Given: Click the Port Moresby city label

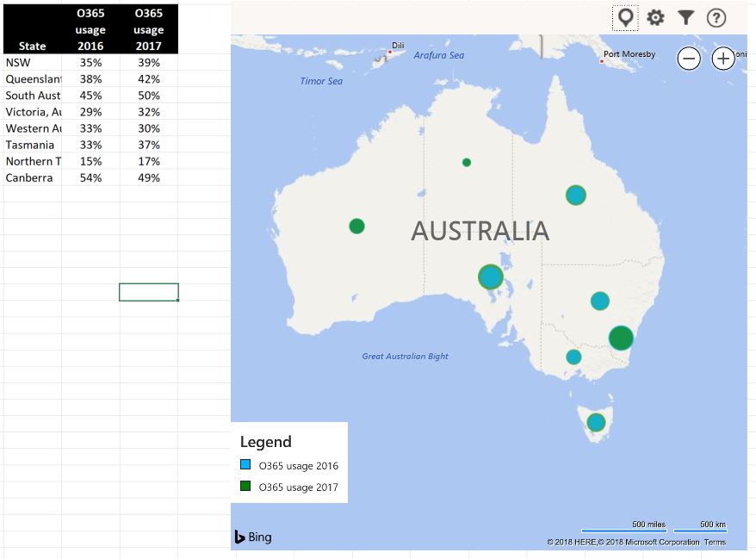Looking at the screenshot, I should [x=629, y=54].
